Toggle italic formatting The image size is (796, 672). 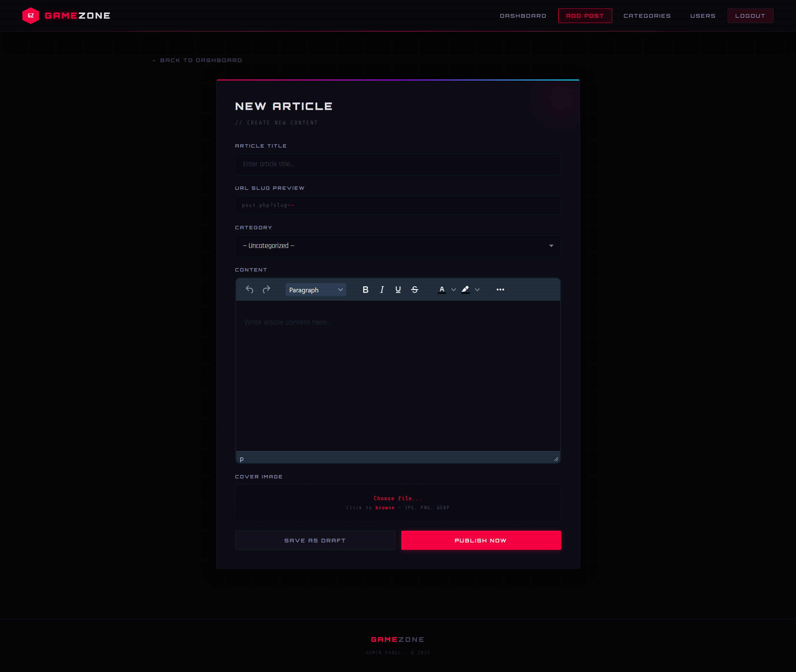tap(382, 290)
